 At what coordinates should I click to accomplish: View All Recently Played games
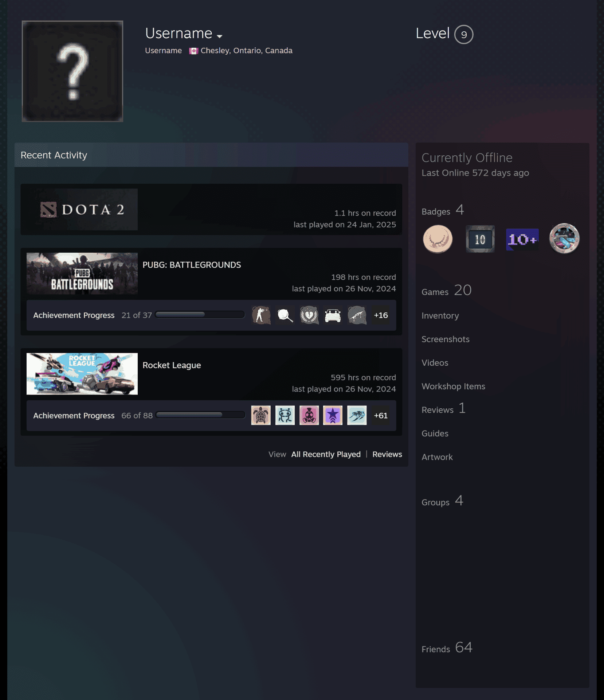click(x=326, y=454)
